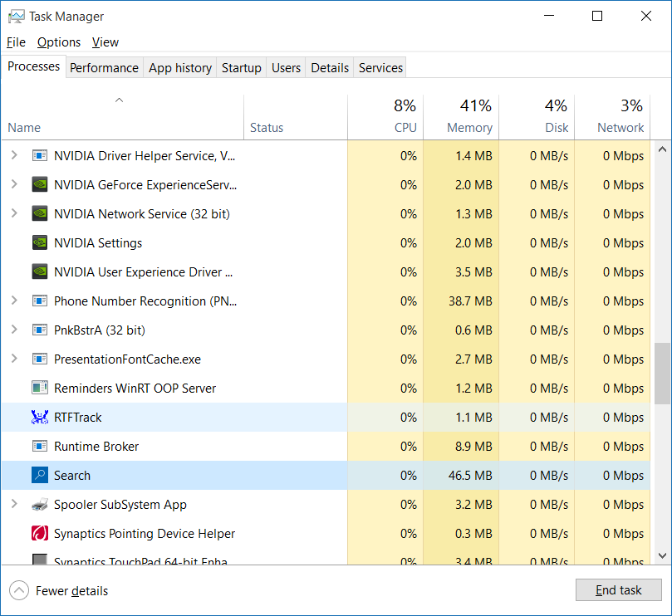Expand the Spooler SubSystem App row
672x616 pixels.
14,504
